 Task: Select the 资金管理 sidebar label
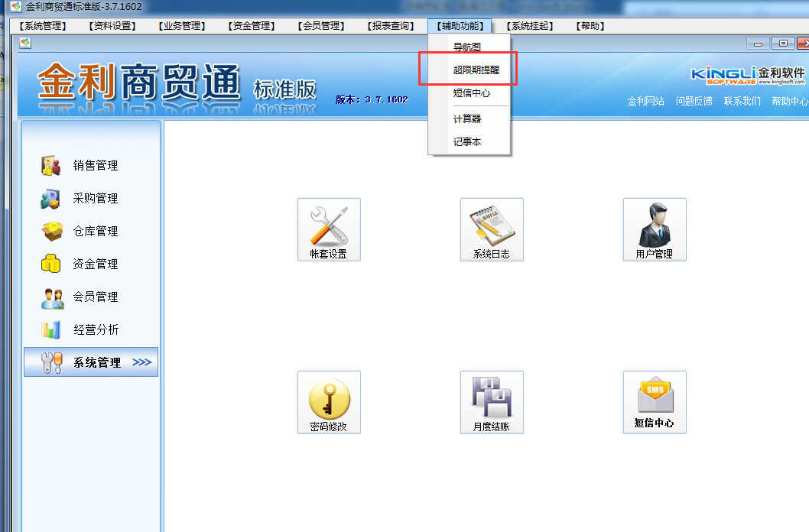click(x=96, y=264)
